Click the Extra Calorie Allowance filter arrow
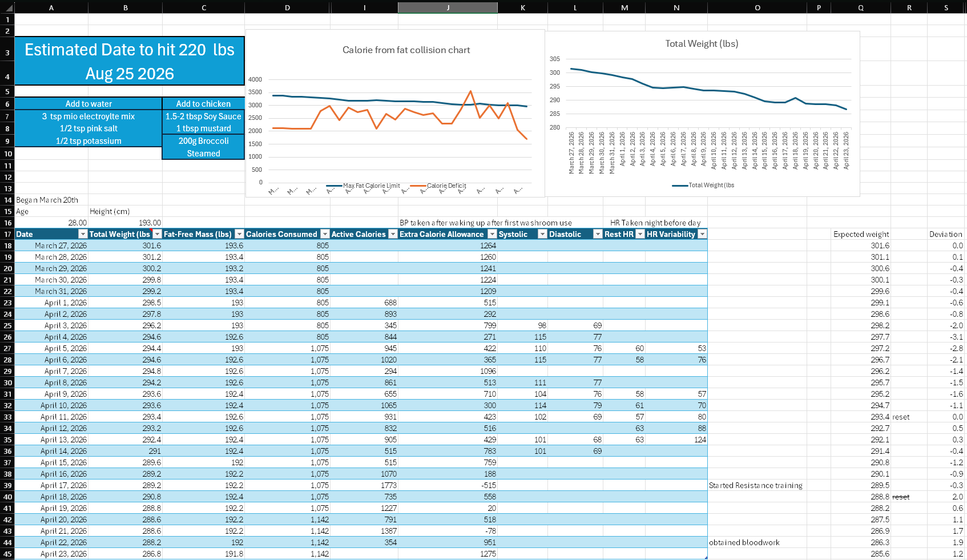Viewport: 967px width, 560px height. pos(492,234)
